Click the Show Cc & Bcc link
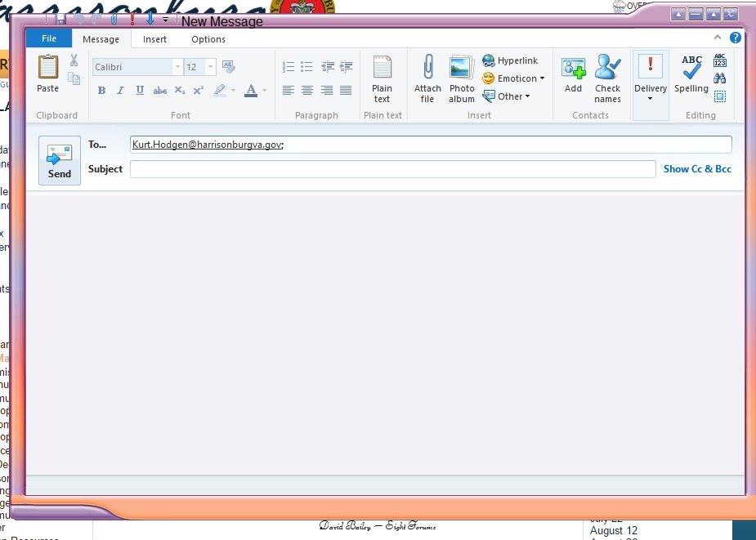Viewport: 756px width, 540px height. pyautogui.click(x=697, y=169)
